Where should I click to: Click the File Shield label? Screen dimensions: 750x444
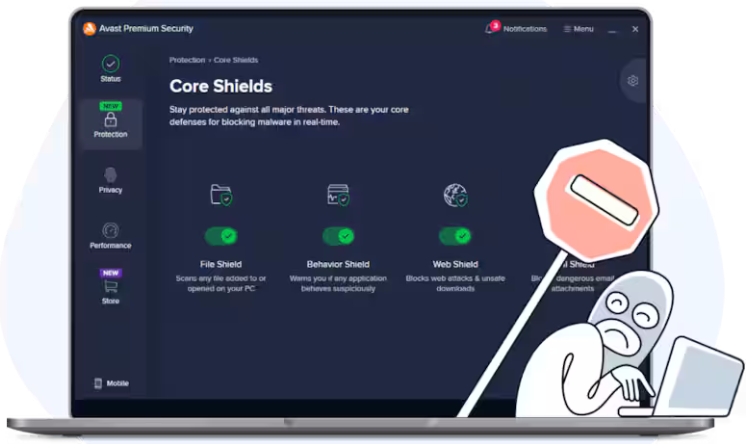(221, 264)
